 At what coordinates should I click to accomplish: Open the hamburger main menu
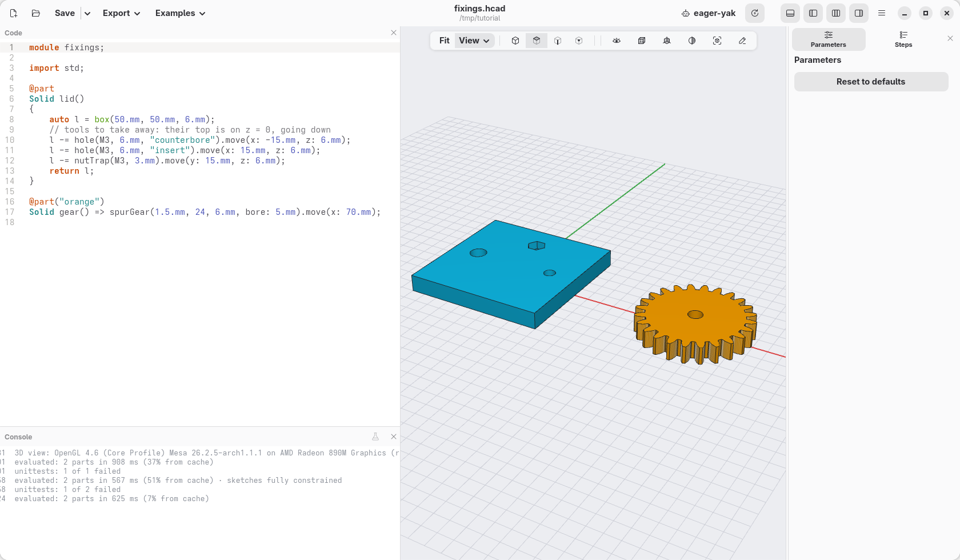coord(882,13)
